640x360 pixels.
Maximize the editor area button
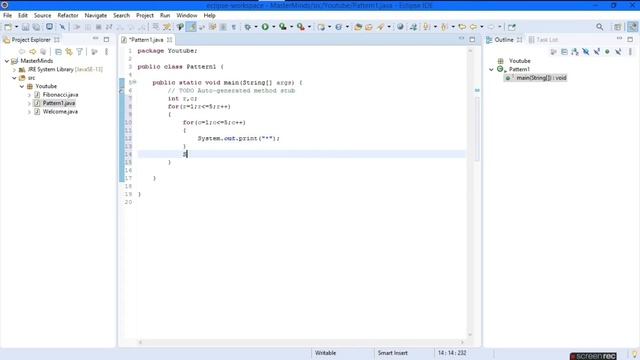click(472, 40)
